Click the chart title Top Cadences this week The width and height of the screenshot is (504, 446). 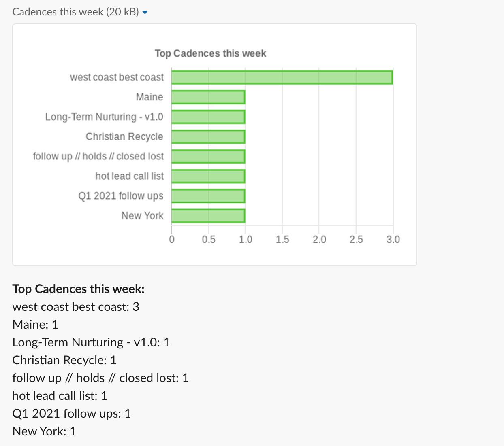tap(210, 53)
